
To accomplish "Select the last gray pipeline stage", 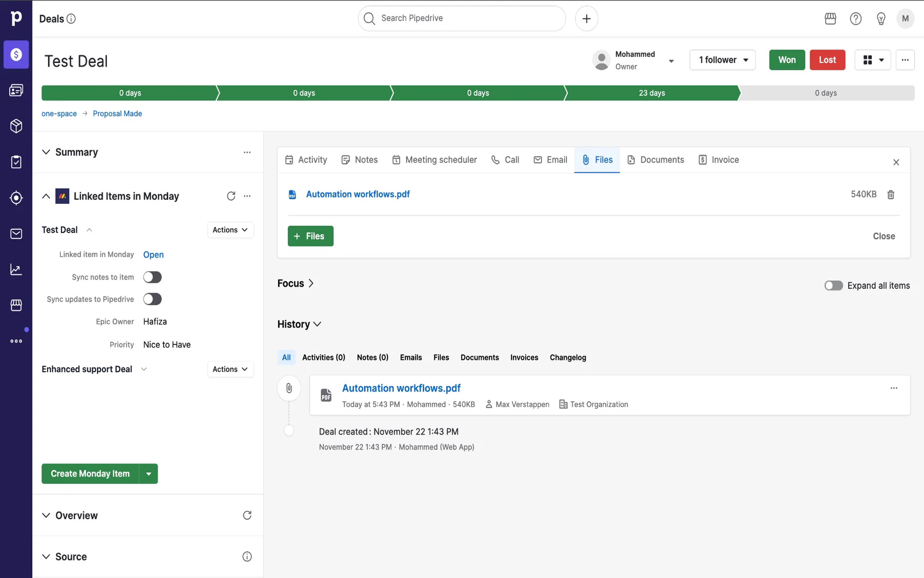I will coord(826,93).
